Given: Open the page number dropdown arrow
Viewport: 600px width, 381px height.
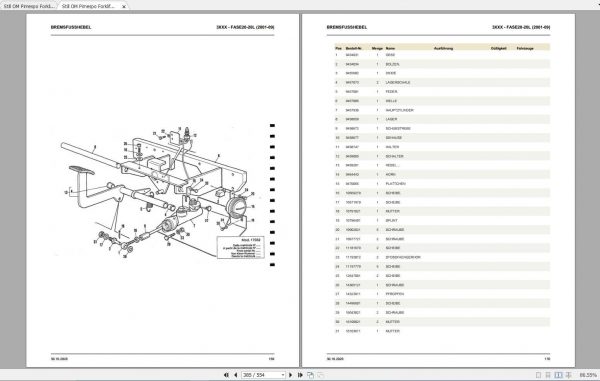Looking at the screenshot, I should click(283, 375).
